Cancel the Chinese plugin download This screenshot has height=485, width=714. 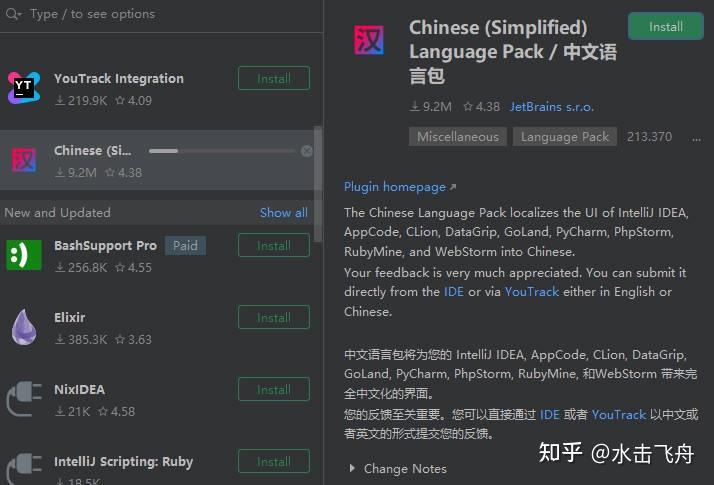pyautogui.click(x=307, y=151)
